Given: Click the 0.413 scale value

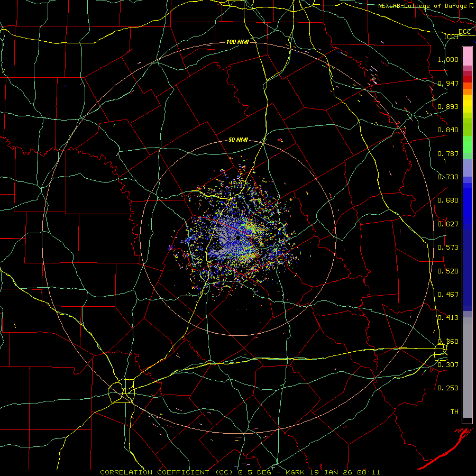Looking at the screenshot, I should tap(448, 318).
